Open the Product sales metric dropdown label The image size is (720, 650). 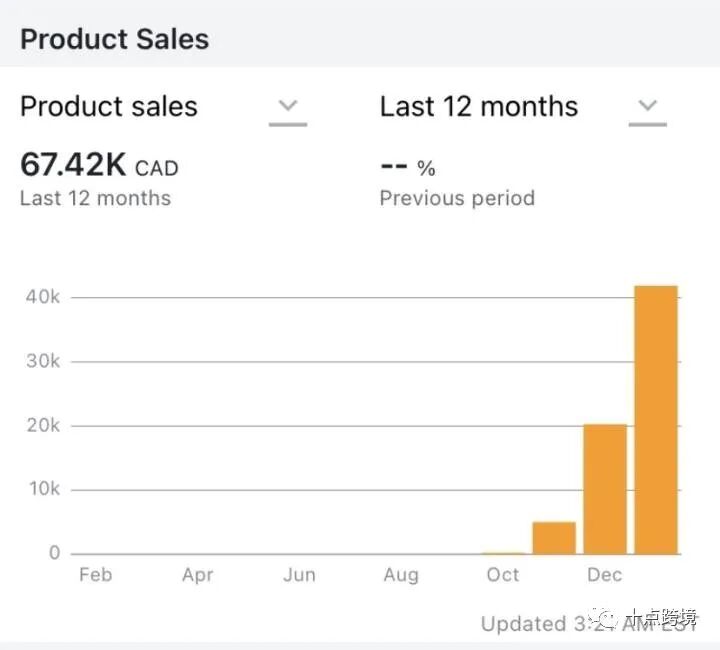pyautogui.click(x=109, y=107)
